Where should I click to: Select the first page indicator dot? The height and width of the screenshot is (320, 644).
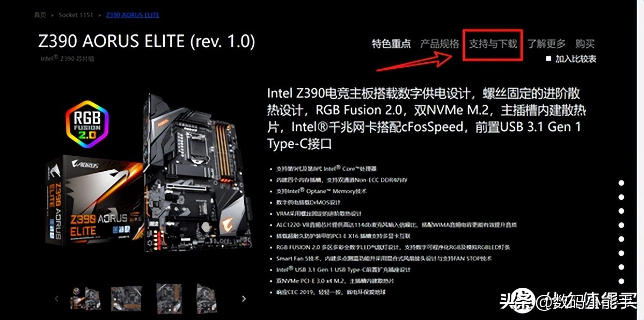pyautogui.click(x=621, y=183)
